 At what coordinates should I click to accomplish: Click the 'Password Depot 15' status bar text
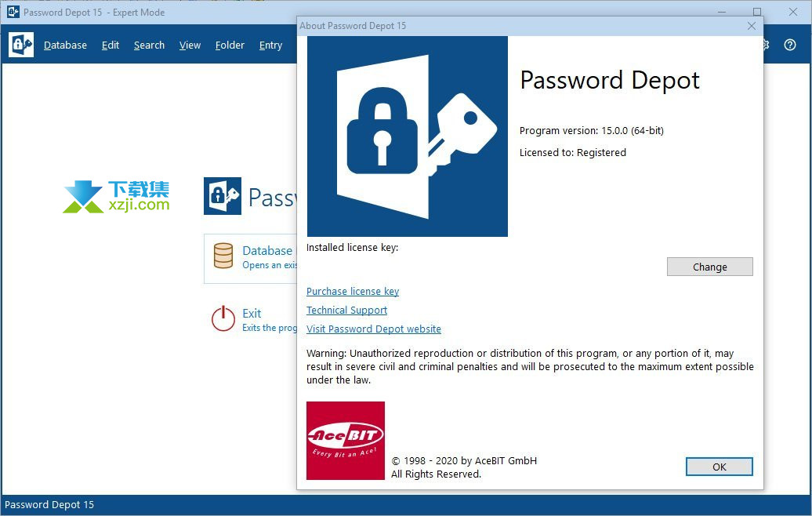click(49, 504)
